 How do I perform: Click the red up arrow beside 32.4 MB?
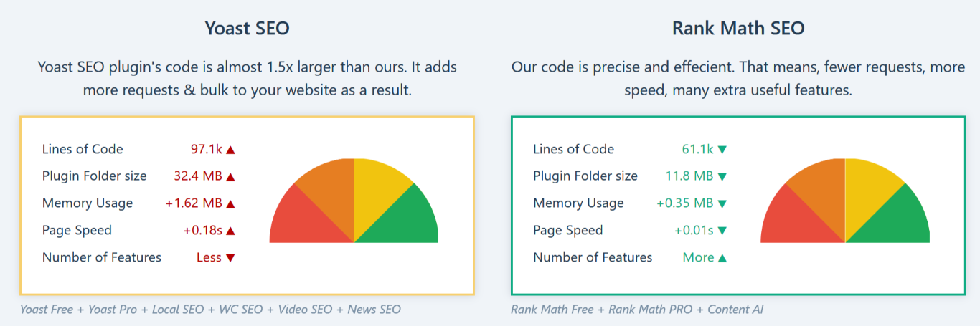[x=230, y=177]
